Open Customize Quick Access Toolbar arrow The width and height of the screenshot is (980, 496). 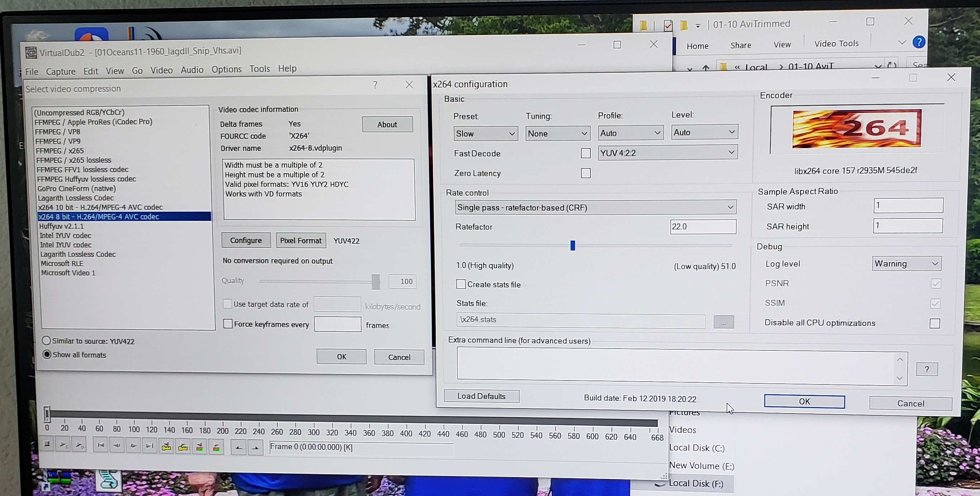[x=698, y=26]
